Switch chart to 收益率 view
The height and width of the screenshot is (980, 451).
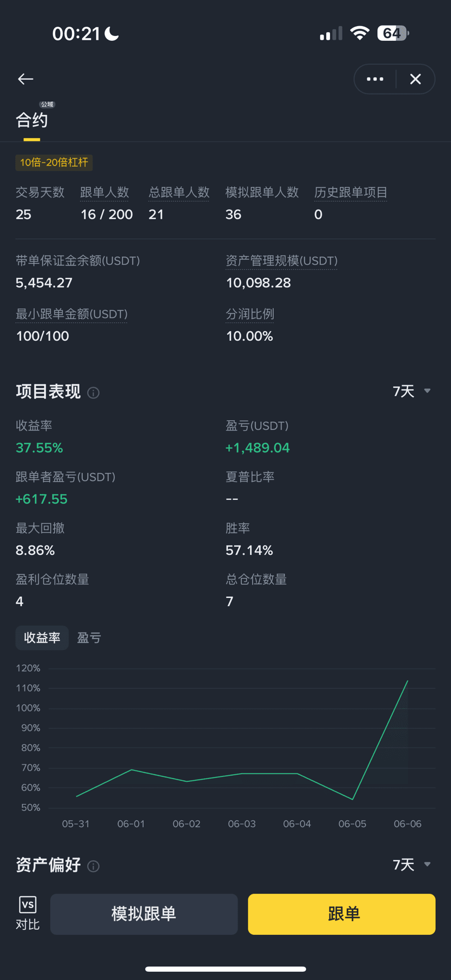(x=42, y=638)
